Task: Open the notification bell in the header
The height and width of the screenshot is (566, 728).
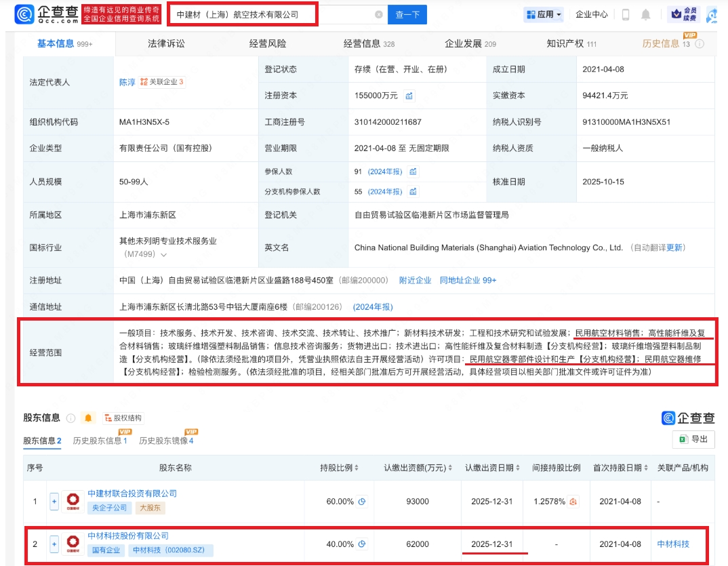Action: click(645, 15)
